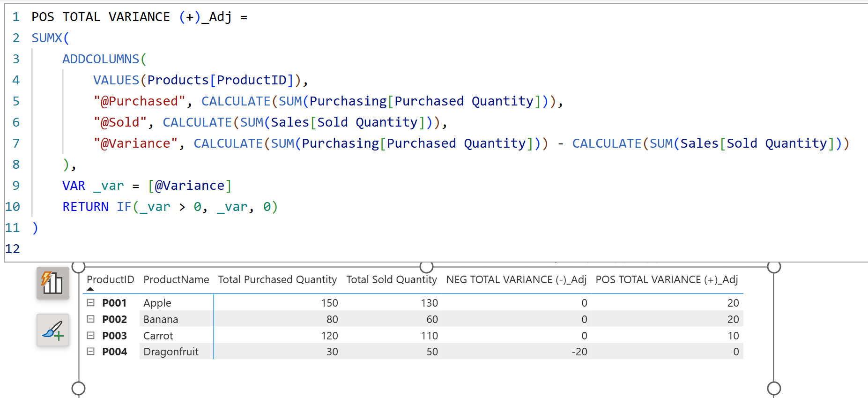868x398 pixels.
Task: Collapse the P004 row
Action: pos(91,352)
